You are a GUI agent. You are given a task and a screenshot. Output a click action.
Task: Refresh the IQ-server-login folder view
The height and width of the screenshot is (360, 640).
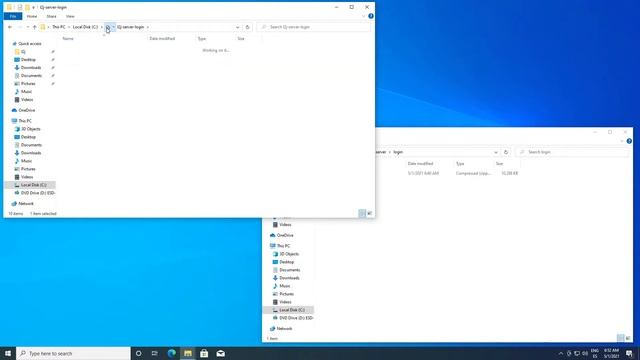[247, 27]
